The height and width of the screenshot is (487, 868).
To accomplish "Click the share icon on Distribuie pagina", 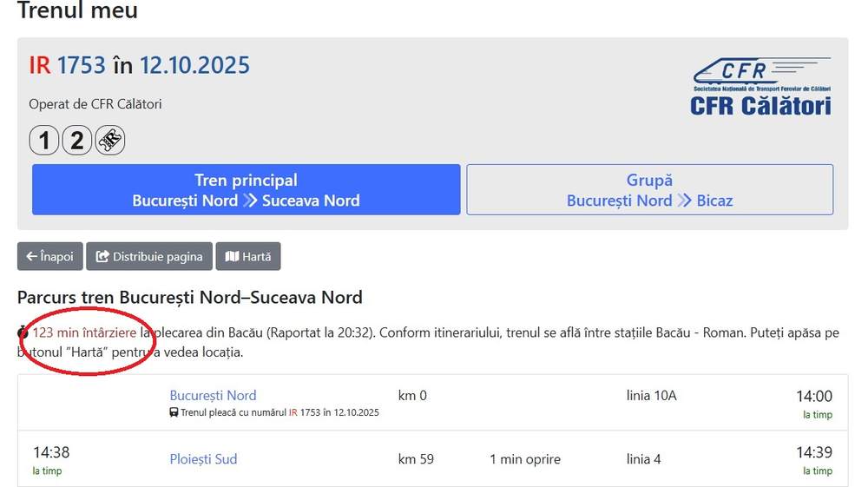I will click(102, 256).
